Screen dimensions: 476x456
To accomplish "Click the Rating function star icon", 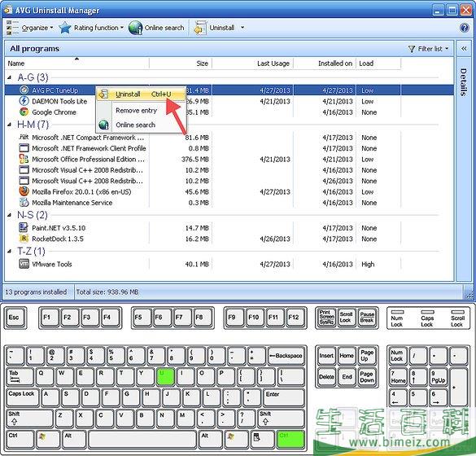I will [64, 28].
